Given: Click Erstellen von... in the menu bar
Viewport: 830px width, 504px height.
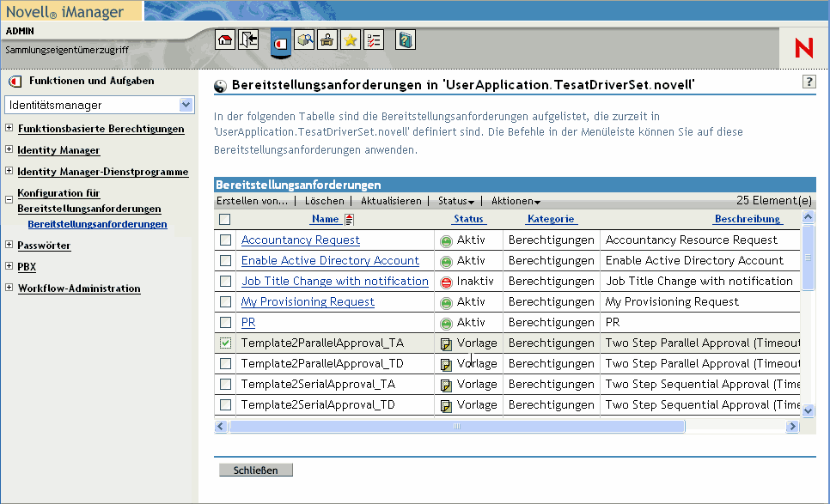Looking at the screenshot, I should point(252,201).
